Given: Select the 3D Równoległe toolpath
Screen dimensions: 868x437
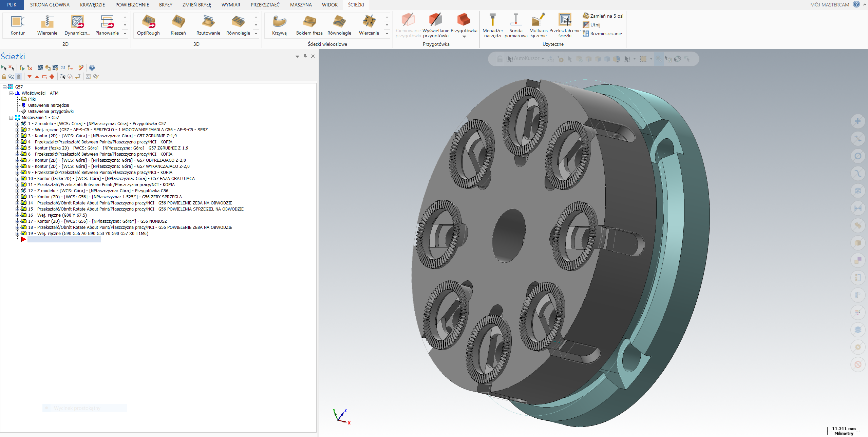Looking at the screenshot, I should point(238,25).
